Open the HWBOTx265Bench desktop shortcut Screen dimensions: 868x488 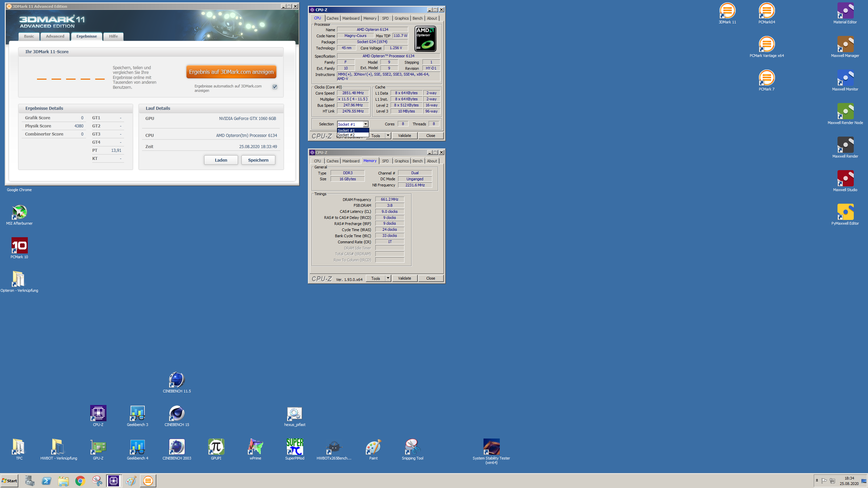click(334, 450)
